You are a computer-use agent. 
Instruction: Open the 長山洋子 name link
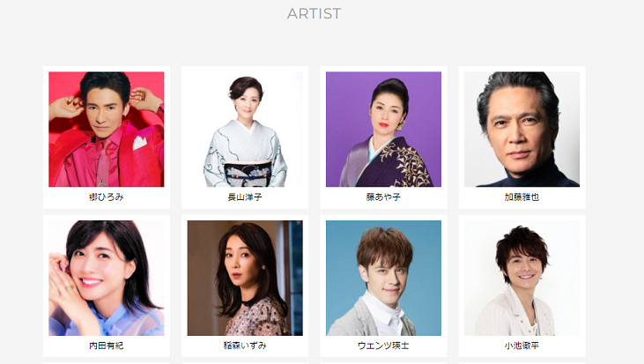(245, 197)
